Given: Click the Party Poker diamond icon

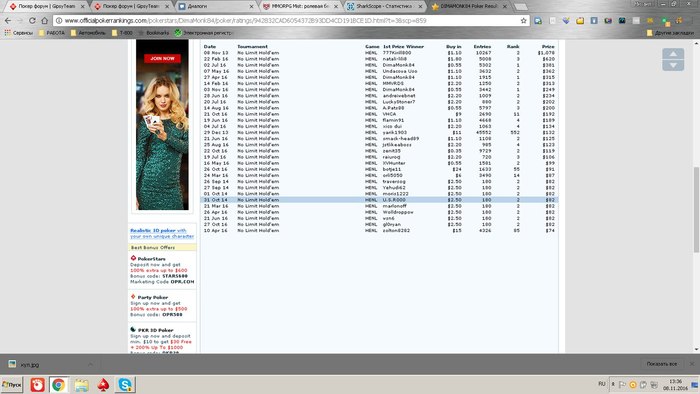Looking at the screenshot, I should click(133, 297).
